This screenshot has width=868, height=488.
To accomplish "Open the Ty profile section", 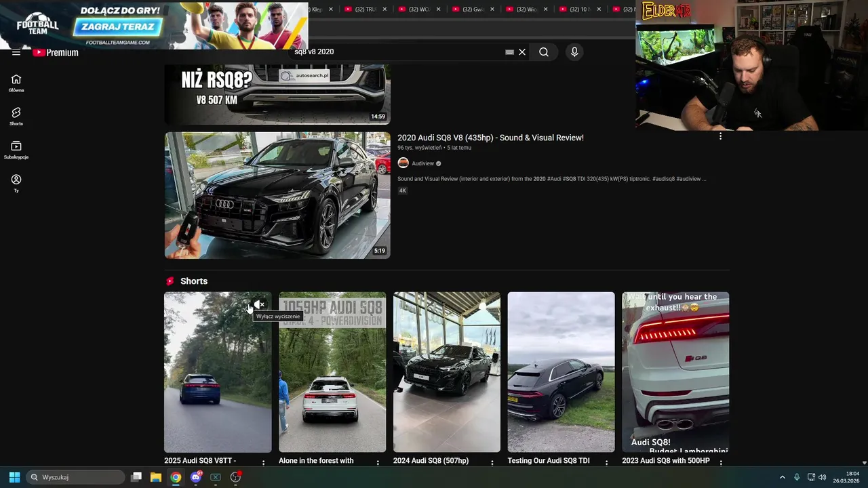I will [16, 183].
